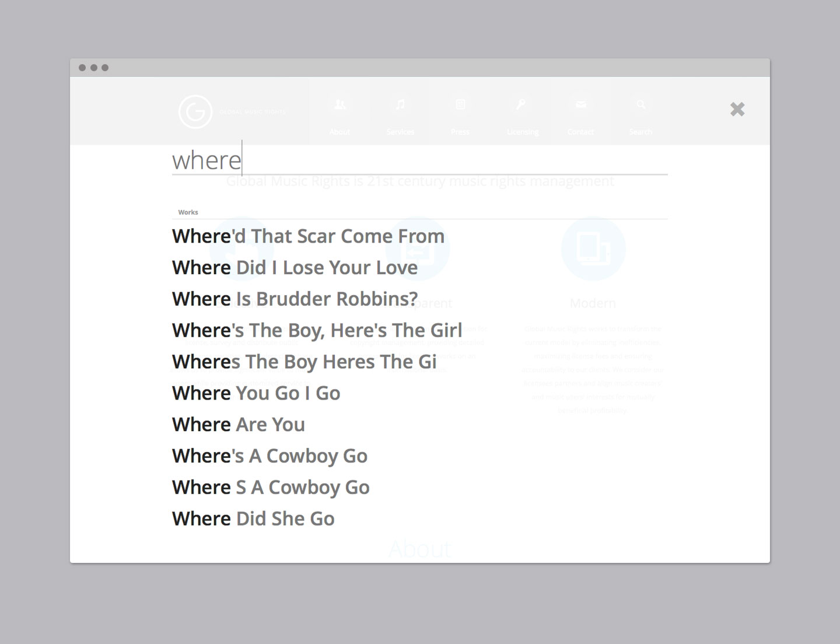
Task: Pick 'Where You Go I Go'
Action: coord(256,394)
